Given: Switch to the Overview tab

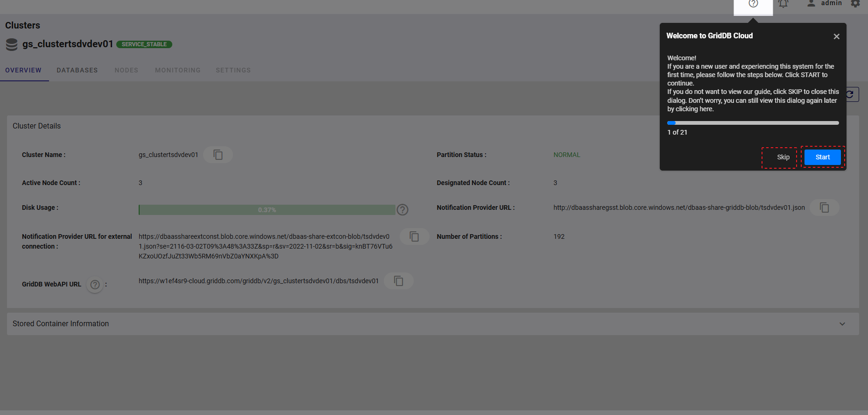Looking at the screenshot, I should 23,71.
